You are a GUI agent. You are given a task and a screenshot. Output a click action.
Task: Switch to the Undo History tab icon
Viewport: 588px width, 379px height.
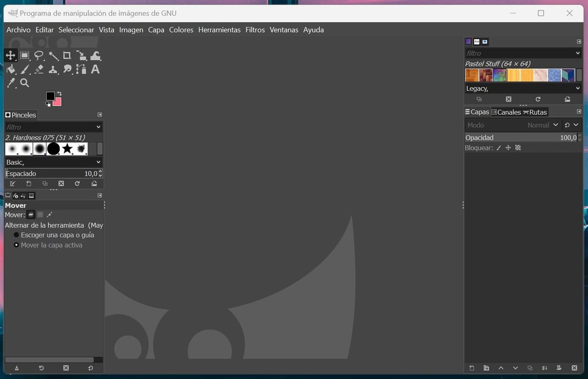pyautogui.click(x=23, y=196)
